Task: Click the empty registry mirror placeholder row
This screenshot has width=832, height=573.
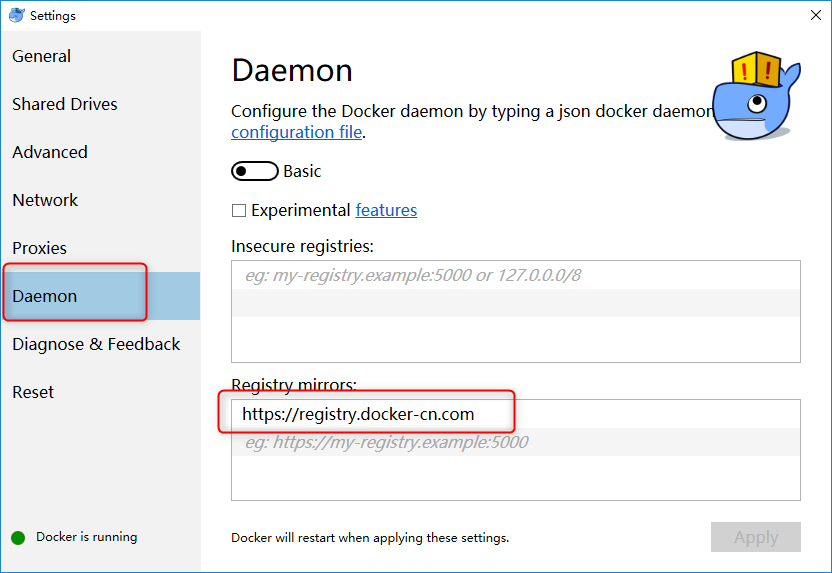Action: point(516,442)
